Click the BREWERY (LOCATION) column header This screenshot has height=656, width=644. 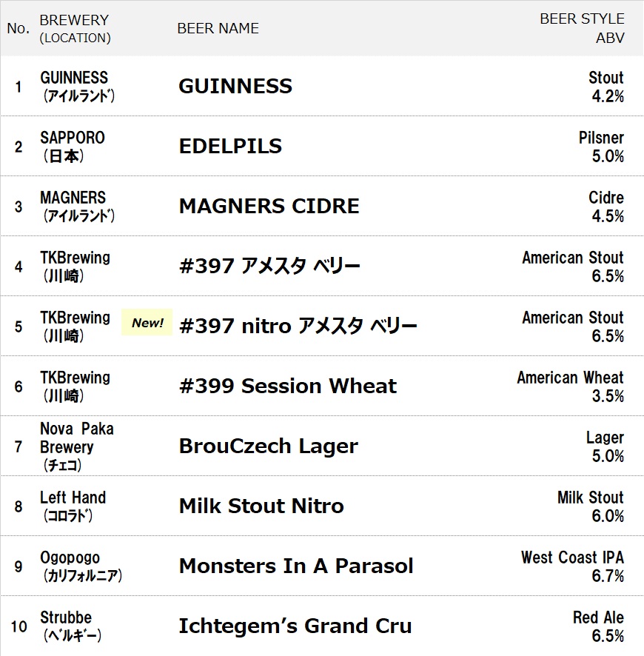[76, 28]
